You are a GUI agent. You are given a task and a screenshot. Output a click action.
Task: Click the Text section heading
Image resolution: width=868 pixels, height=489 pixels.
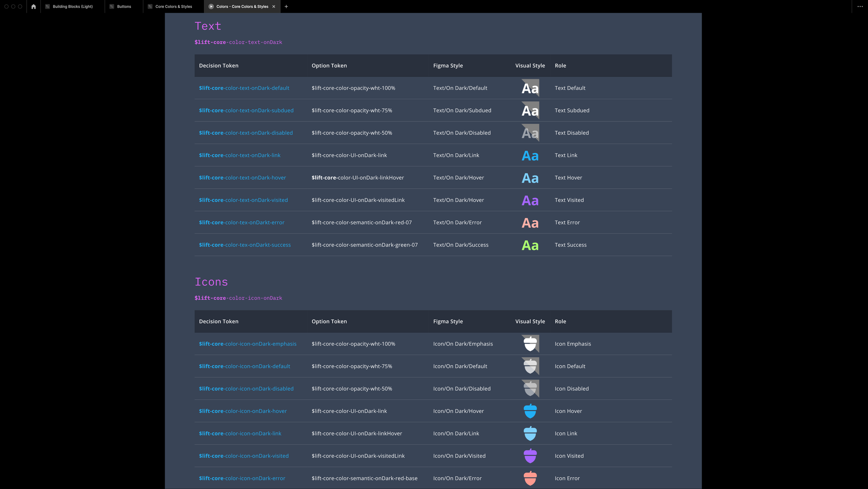208,26
